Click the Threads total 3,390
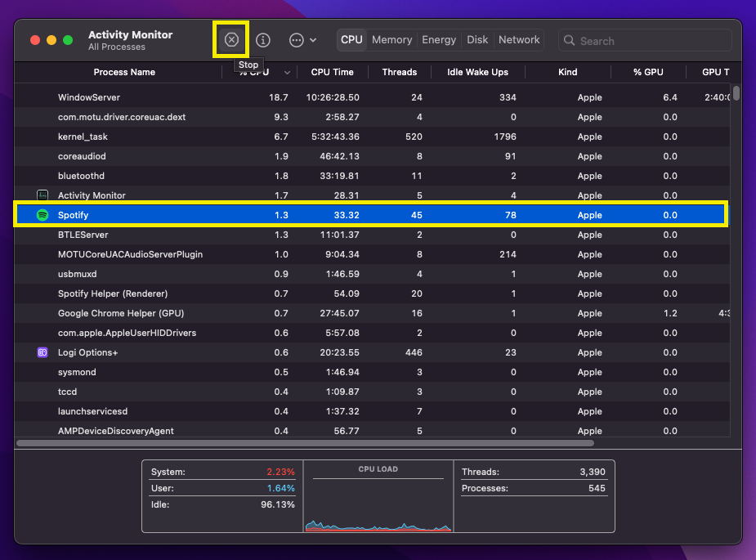756x560 pixels. [593, 472]
